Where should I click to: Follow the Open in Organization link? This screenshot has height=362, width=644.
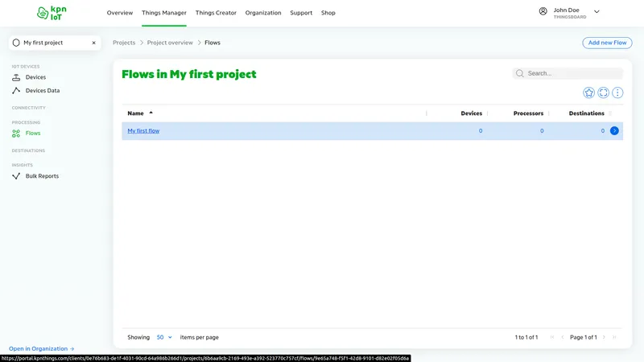[x=42, y=348]
